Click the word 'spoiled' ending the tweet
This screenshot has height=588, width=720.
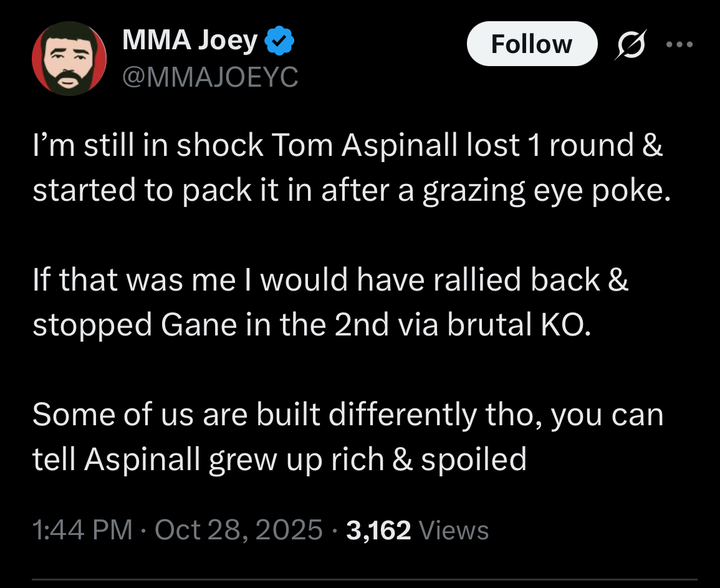pyautogui.click(x=474, y=460)
